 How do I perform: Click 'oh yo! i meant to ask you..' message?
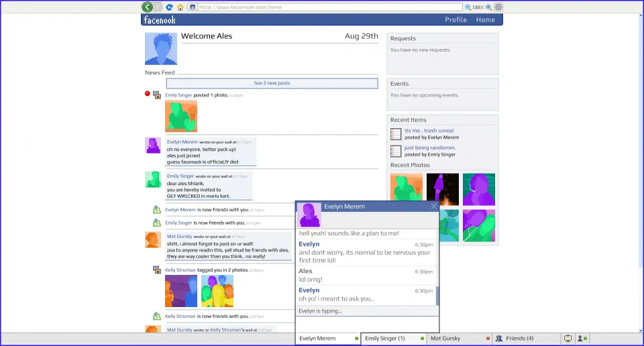[x=336, y=299]
